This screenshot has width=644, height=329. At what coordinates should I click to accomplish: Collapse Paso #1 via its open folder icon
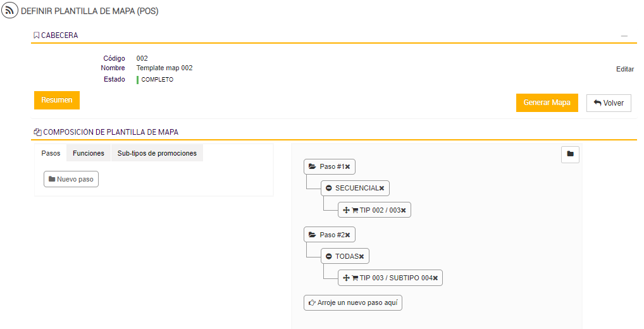point(312,166)
